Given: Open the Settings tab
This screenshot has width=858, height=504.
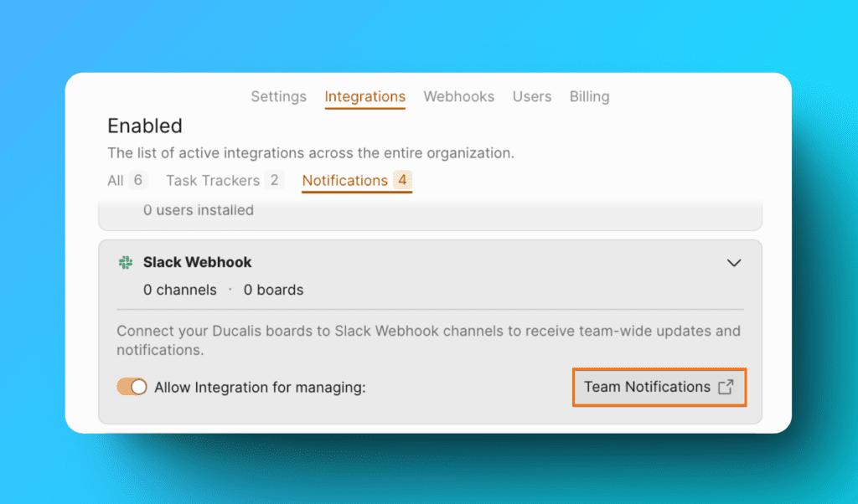Looking at the screenshot, I should pos(278,97).
